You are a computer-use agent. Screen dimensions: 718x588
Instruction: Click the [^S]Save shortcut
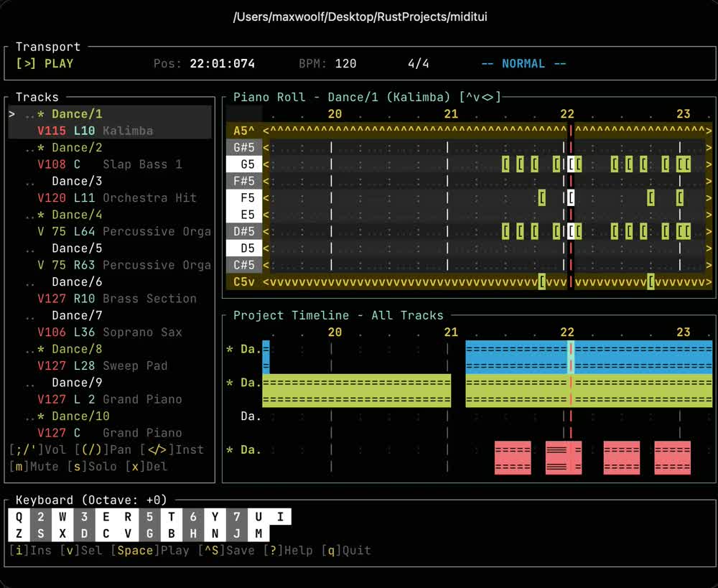click(226, 550)
